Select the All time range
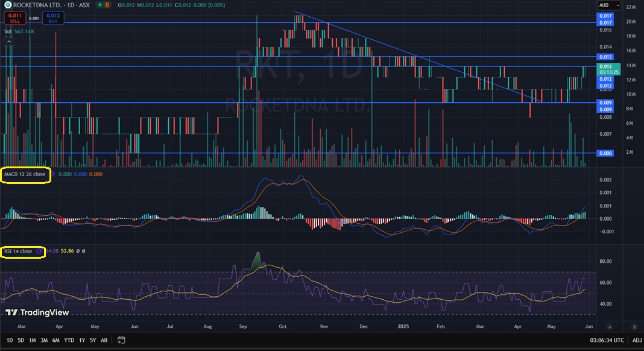This screenshot has width=644, height=351. [x=104, y=340]
